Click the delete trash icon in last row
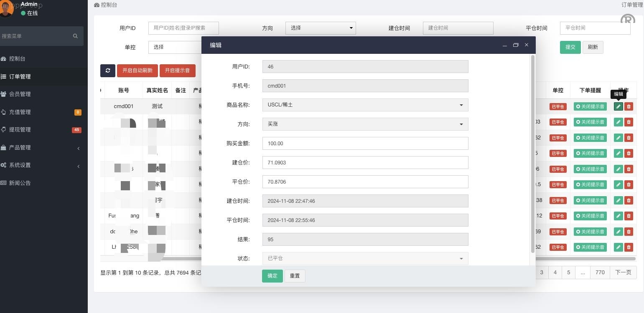The width and height of the screenshot is (644, 313). click(629, 247)
